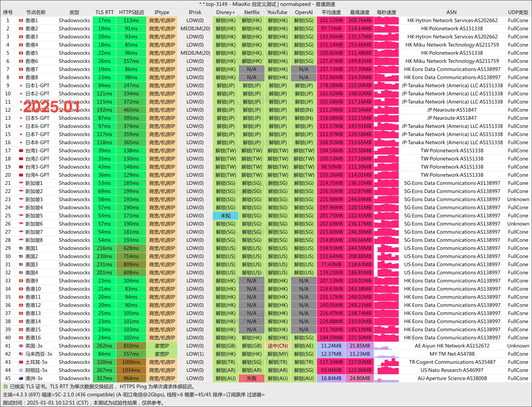Click the 平均速度 column header
The image size is (532, 407).
coord(331,12)
